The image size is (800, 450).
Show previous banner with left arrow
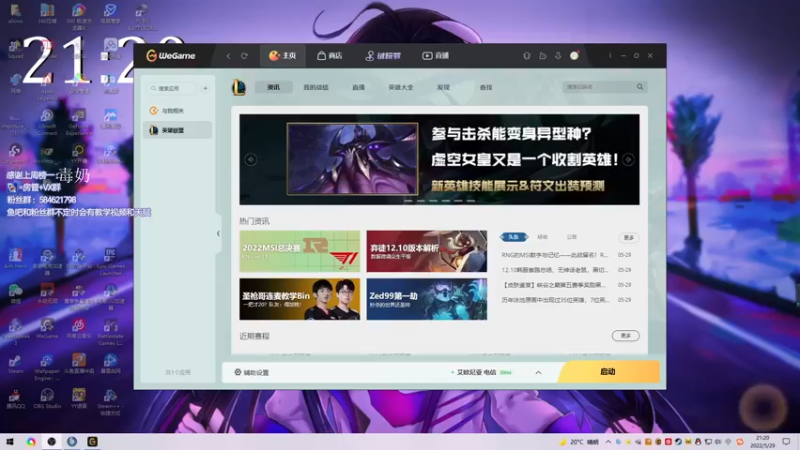point(251,160)
